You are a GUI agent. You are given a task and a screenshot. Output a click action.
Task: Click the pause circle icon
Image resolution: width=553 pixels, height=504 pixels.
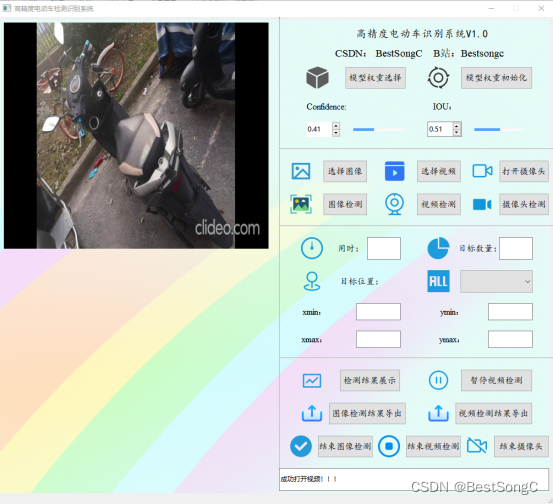(x=438, y=381)
